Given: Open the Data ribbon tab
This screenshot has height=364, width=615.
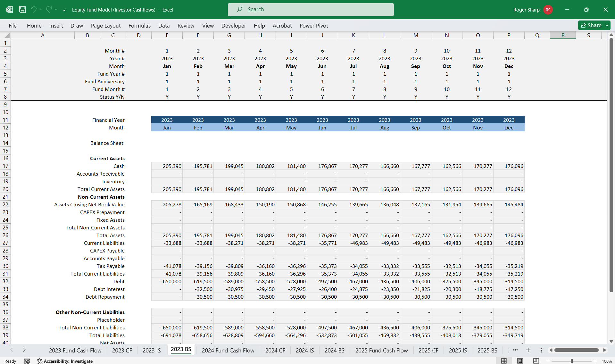Looking at the screenshot, I should [x=164, y=26].
